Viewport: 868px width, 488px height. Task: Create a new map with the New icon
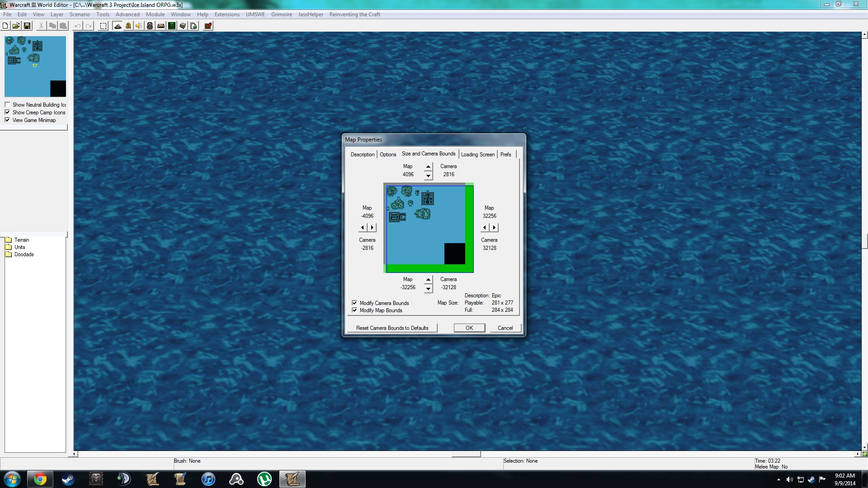(x=5, y=26)
